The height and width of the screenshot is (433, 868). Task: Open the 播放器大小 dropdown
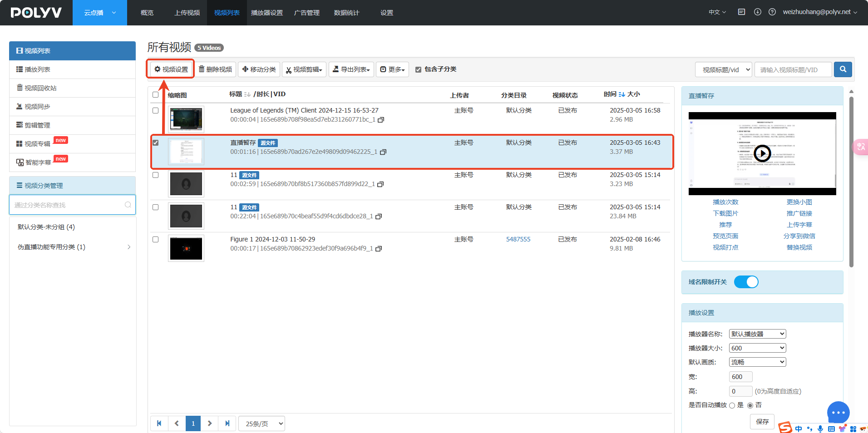(757, 348)
